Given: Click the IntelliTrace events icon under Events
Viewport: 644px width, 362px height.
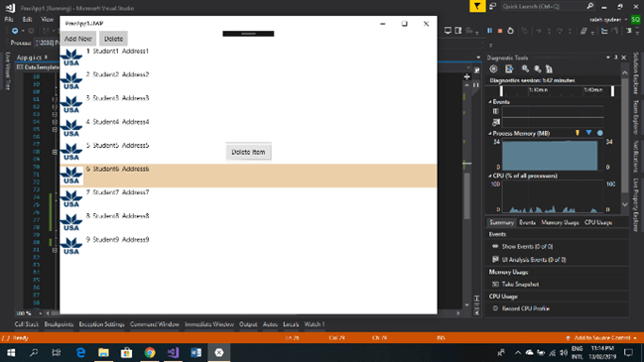Looking at the screenshot, I should pos(496,122).
